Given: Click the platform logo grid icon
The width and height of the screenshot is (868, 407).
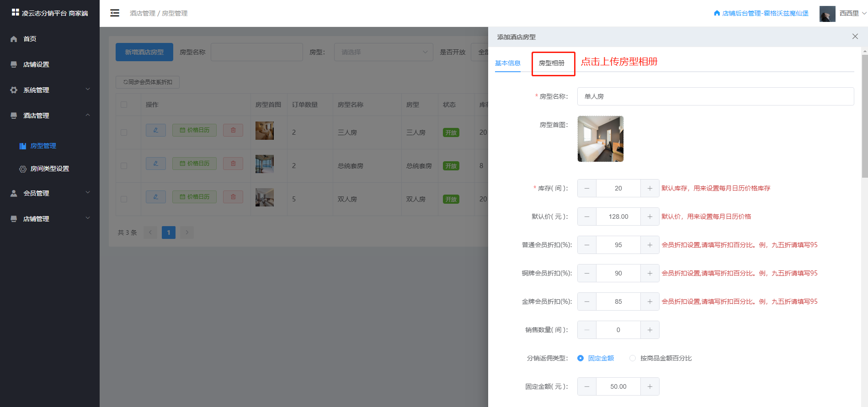Looking at the screenshot, I should tap(16, 12).
